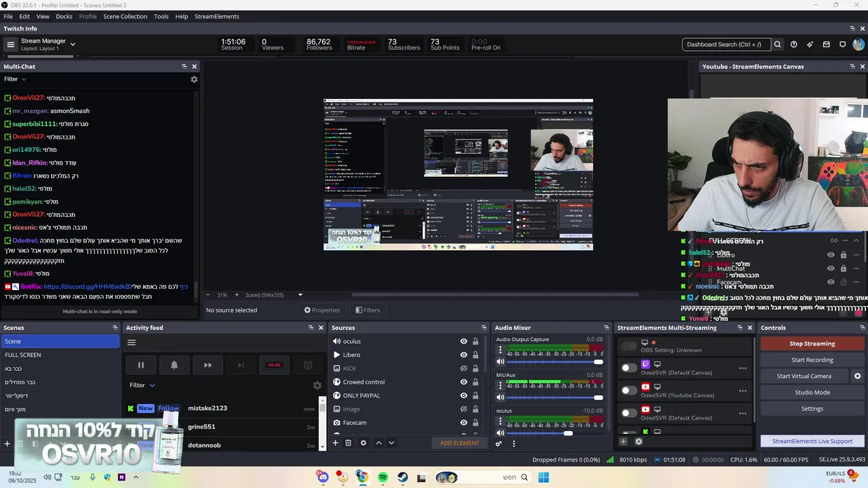
Task: Enable YouTube OdedSVR Default Canvas toggle
Action: click(629, 413)
